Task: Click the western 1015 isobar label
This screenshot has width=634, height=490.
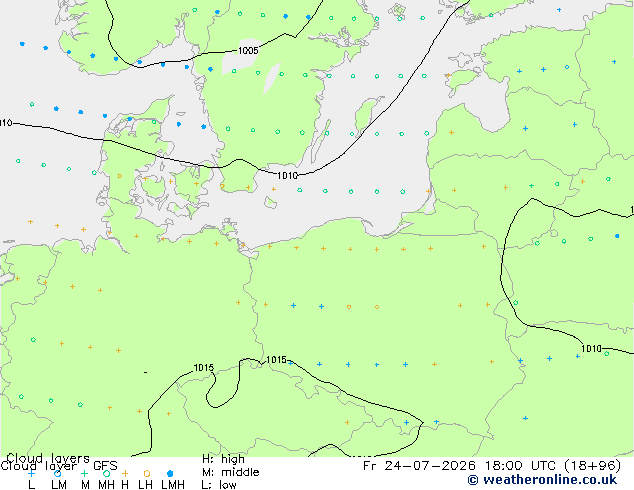Action: 203,368
